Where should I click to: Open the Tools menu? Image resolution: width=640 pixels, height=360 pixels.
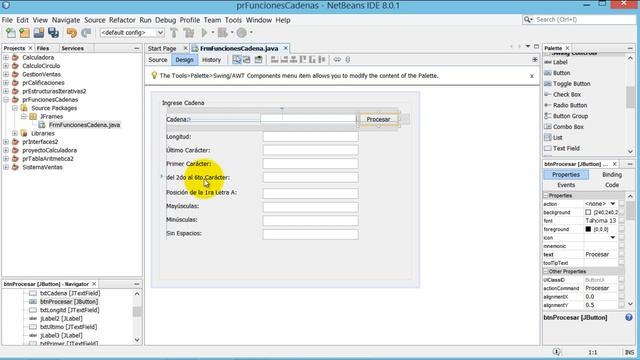tap(233, 20)
